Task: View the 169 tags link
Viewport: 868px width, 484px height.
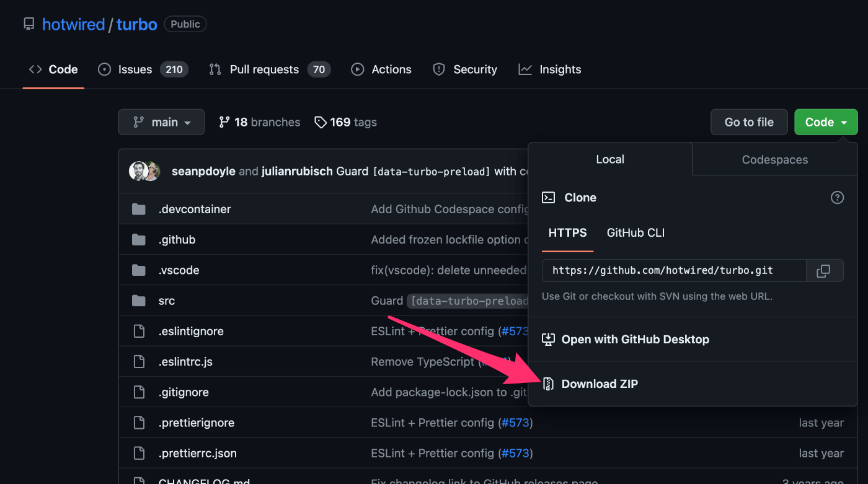Action: click(345, 122)
